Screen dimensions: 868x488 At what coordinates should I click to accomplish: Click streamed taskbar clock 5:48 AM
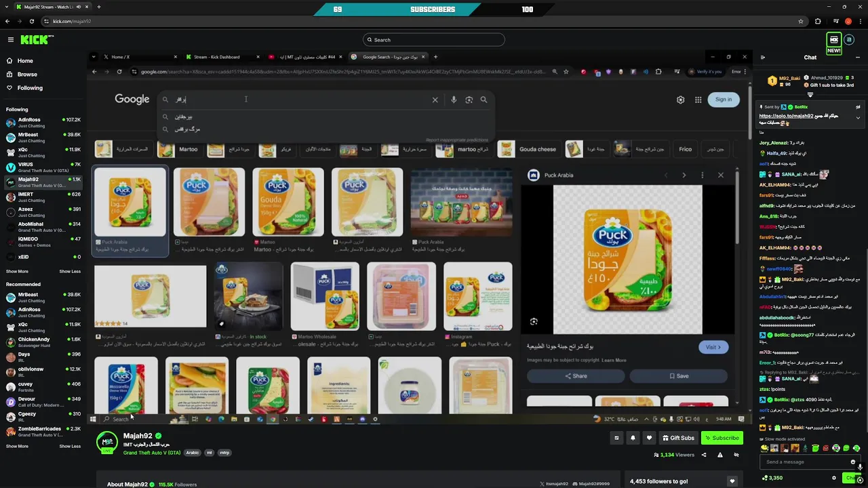coord(723,419)
